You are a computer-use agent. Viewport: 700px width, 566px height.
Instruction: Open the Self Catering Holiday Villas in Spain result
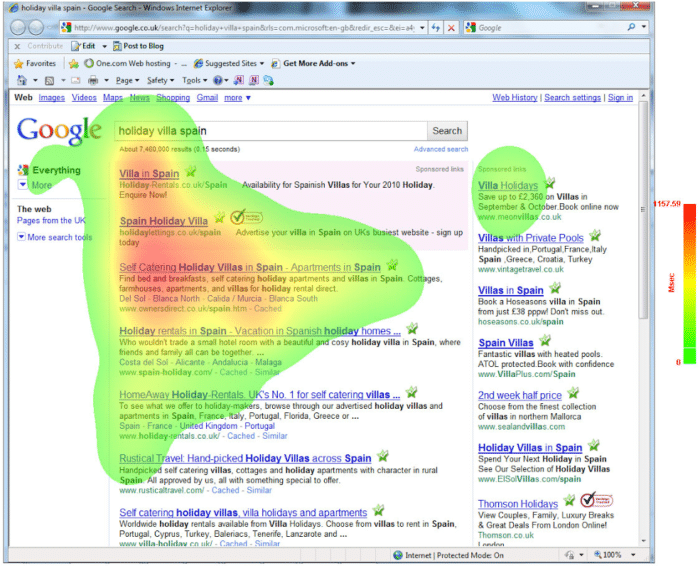click(250, 267)
